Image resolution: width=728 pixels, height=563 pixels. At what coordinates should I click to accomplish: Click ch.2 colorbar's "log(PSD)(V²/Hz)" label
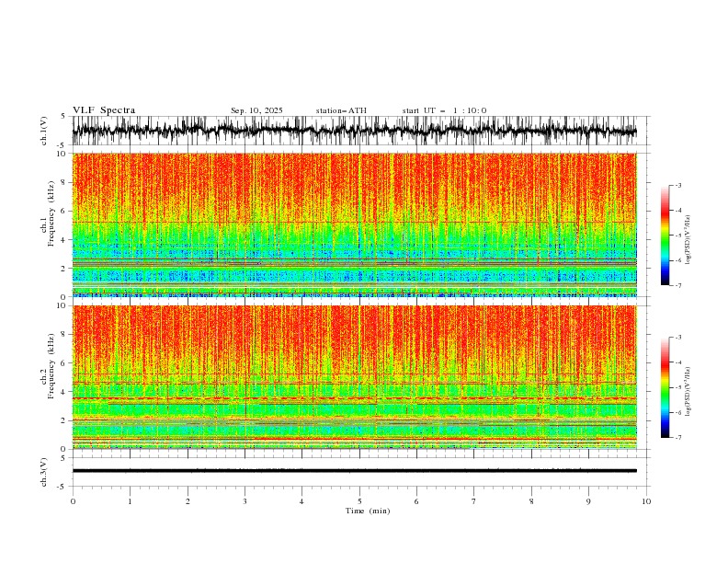[x=688, y=392]
